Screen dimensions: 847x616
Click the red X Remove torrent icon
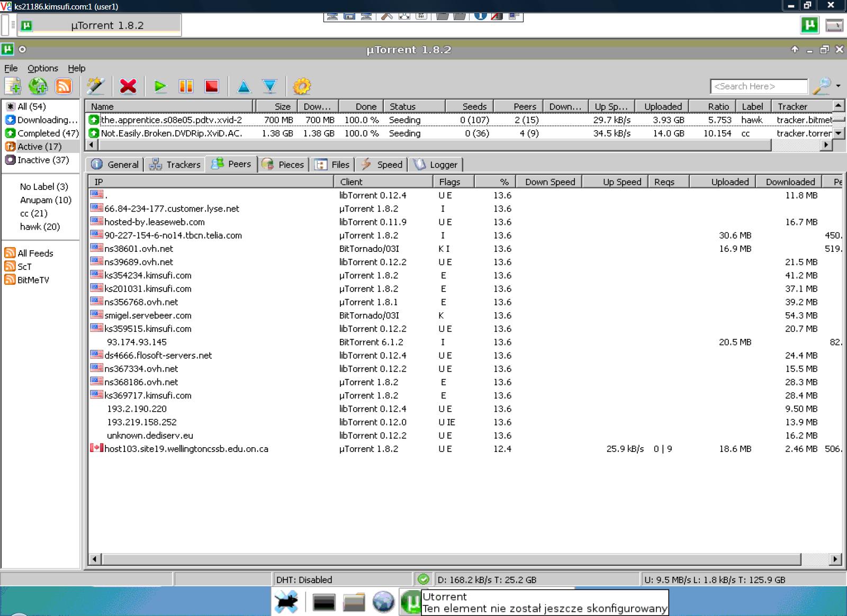coord(128,86)
